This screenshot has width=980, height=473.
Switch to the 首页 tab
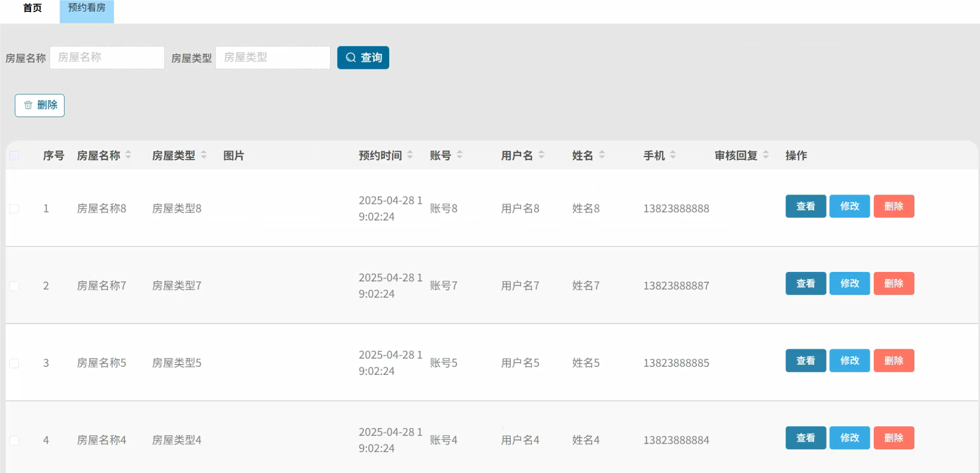click(32, 8)
